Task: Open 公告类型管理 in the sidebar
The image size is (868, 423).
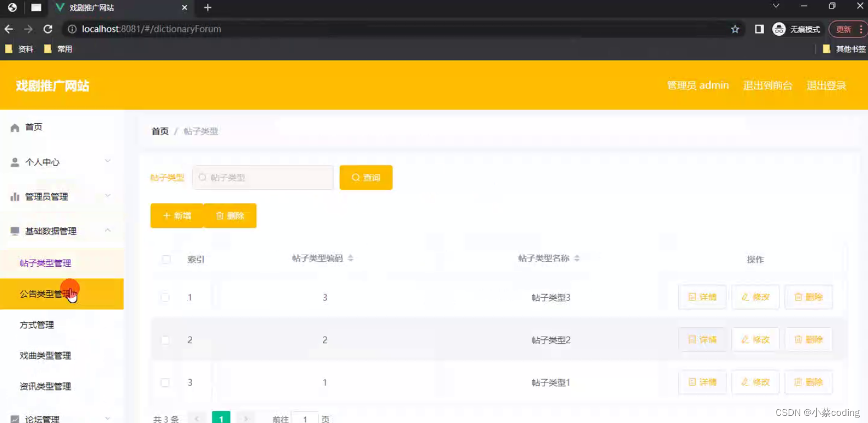Action: coord(62,294)
